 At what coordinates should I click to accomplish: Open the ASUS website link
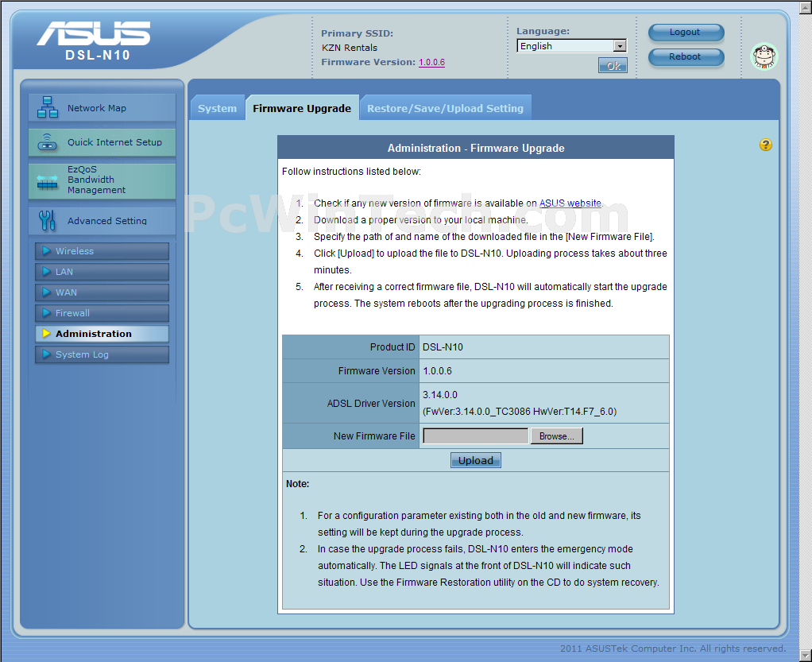570,203
